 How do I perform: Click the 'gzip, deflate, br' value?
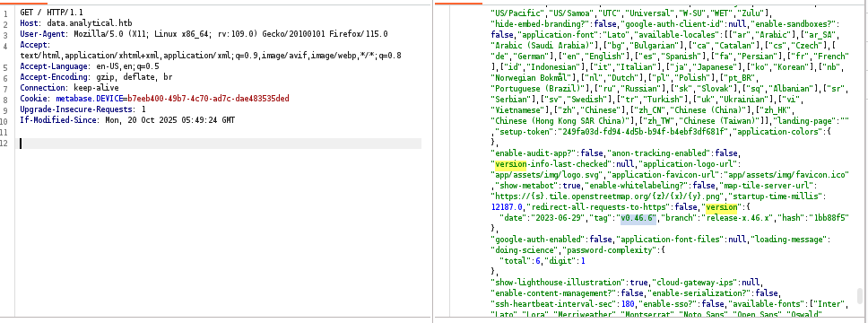[x=134, y=77]
